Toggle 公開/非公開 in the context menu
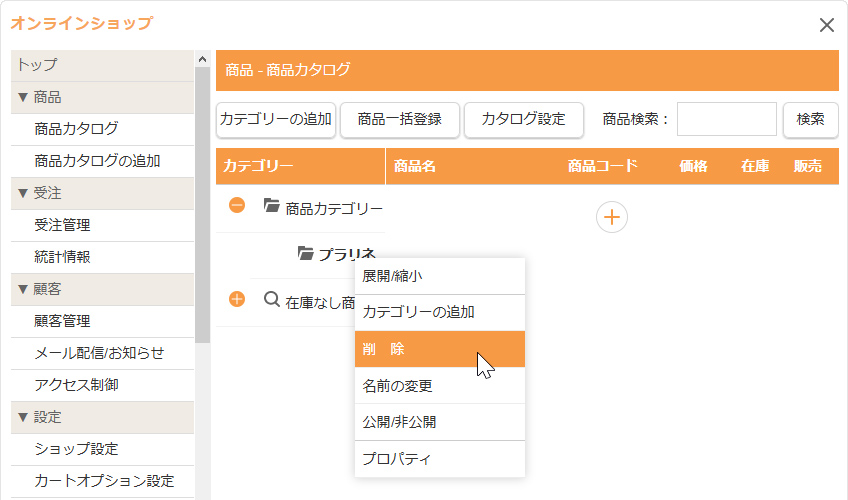Screen dimensions: 848x500 click(x=439, y=422)
